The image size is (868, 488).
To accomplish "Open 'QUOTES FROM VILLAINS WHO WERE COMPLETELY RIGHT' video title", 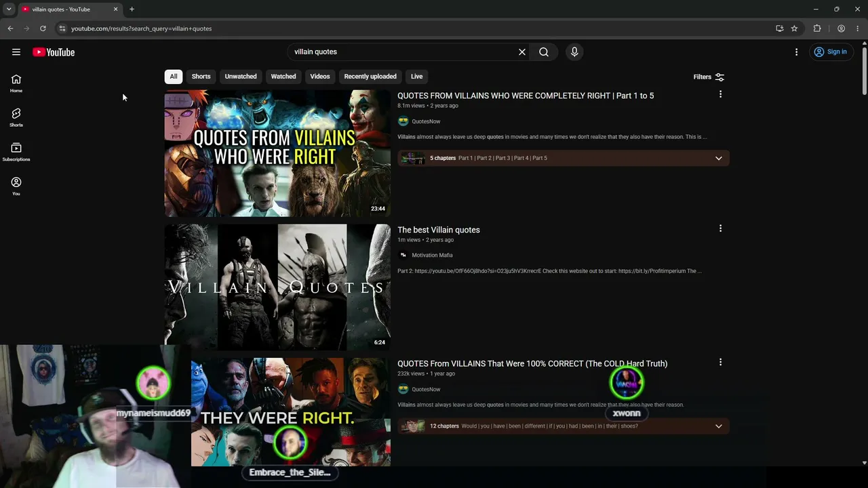I will pyautogui.click(x=526, y=96).
